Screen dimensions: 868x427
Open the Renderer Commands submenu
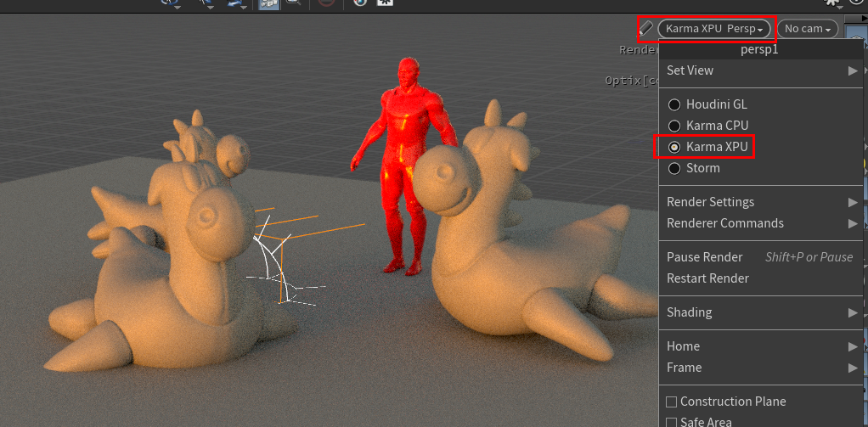tap(762, 223)
